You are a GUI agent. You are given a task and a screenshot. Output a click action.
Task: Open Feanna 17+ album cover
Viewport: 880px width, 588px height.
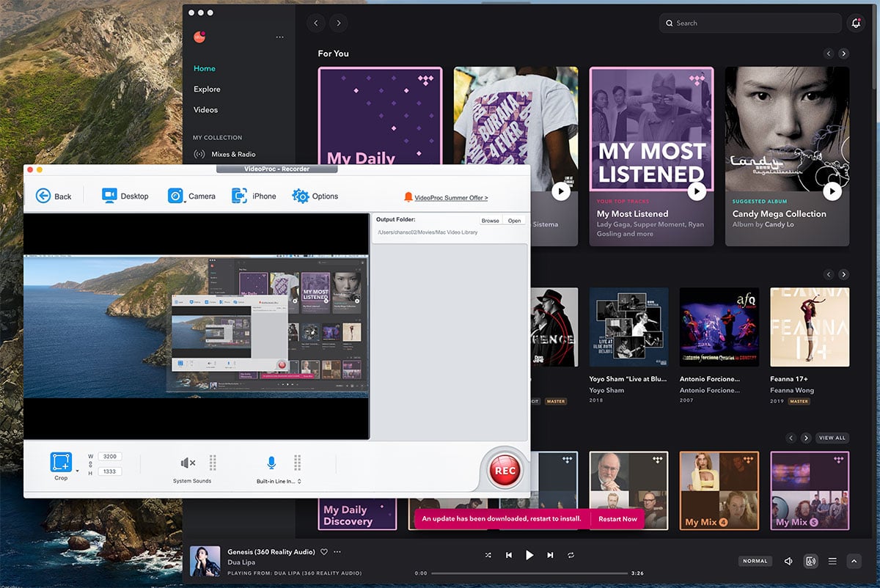[x=810, y=327]
